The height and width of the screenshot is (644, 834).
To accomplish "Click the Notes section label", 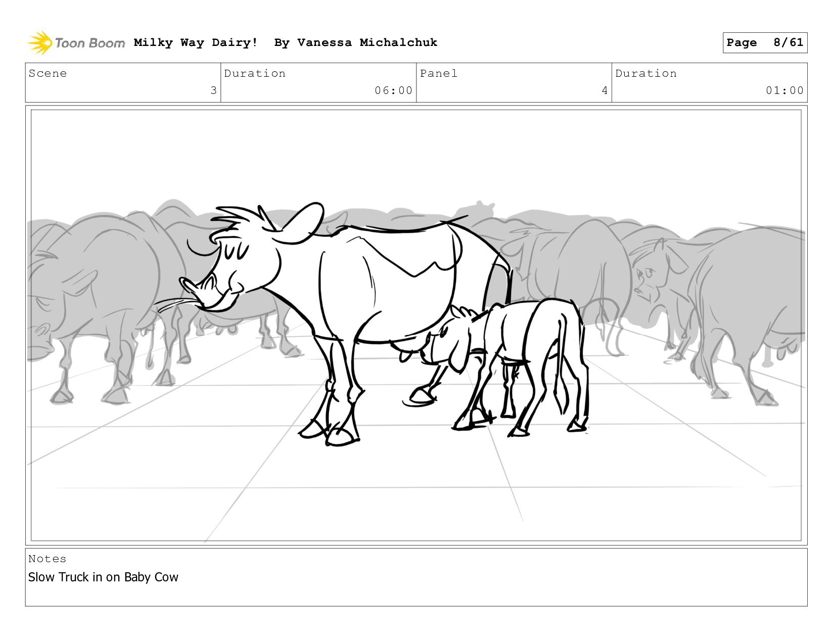I will point(48,559).
